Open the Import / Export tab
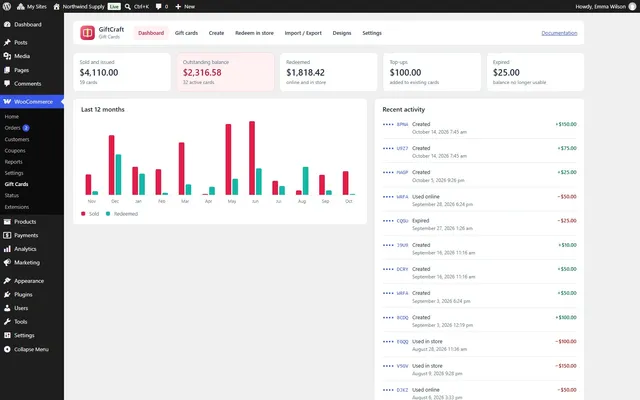Screen dimensions: 640x400 [303, 33]
